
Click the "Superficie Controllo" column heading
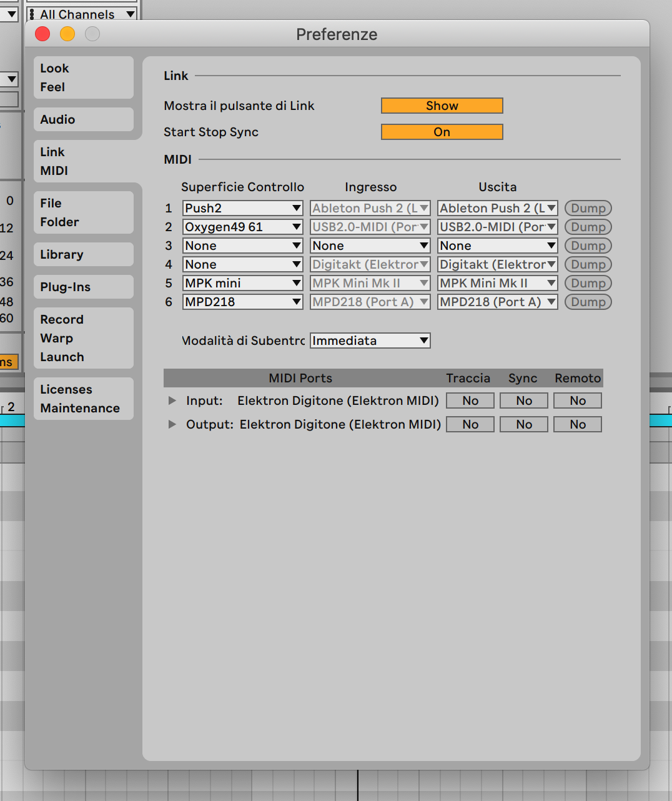point(243,187)
